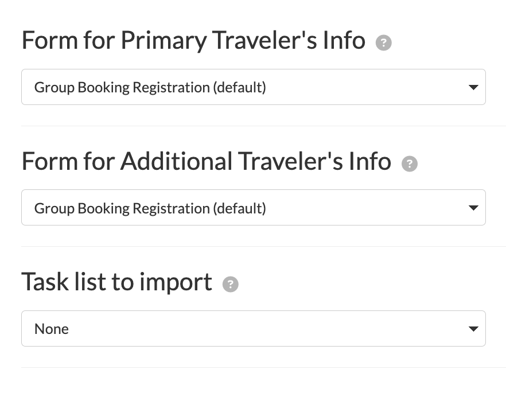Click the question mark next to Task list to import
The image size is (506, 420).
[x=230, y=285]
